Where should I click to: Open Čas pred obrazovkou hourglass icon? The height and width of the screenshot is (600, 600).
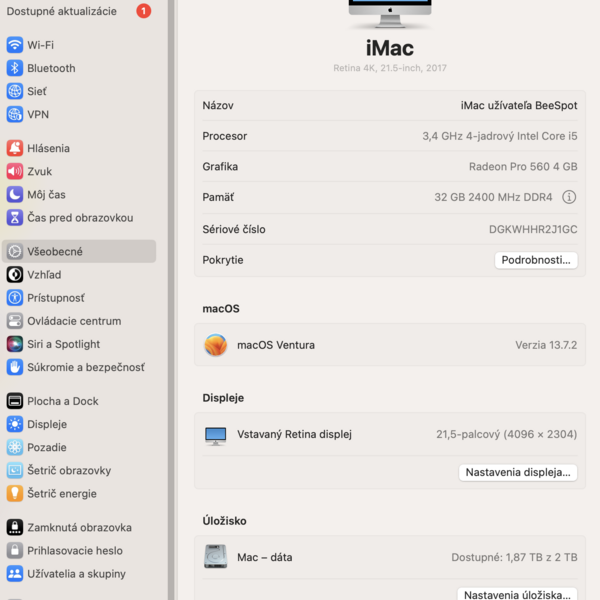15,217
